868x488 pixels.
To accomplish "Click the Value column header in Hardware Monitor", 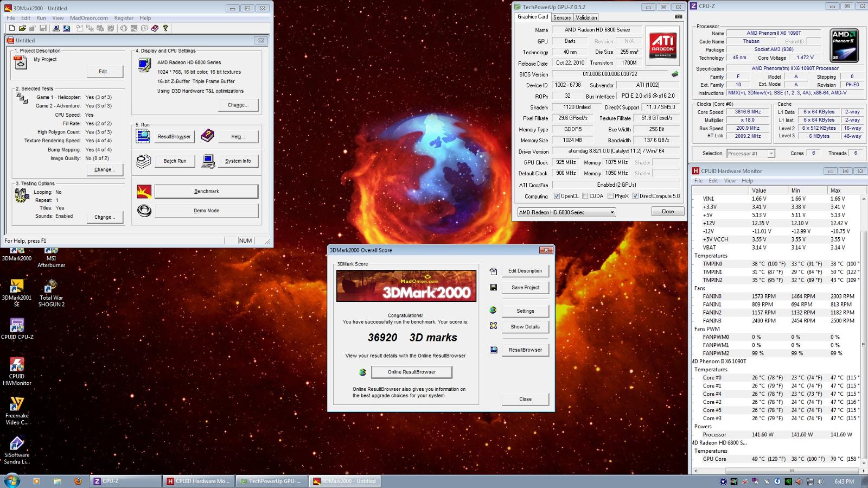I will (768, 190).
